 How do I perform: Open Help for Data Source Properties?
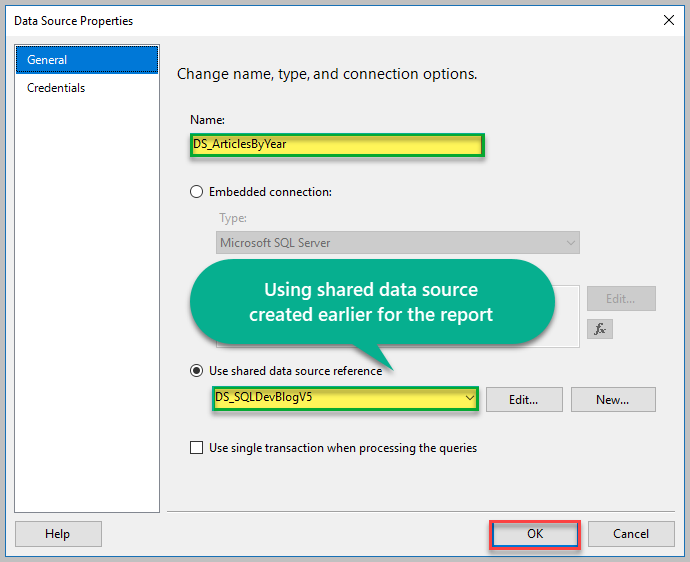[x=58, y=534]
